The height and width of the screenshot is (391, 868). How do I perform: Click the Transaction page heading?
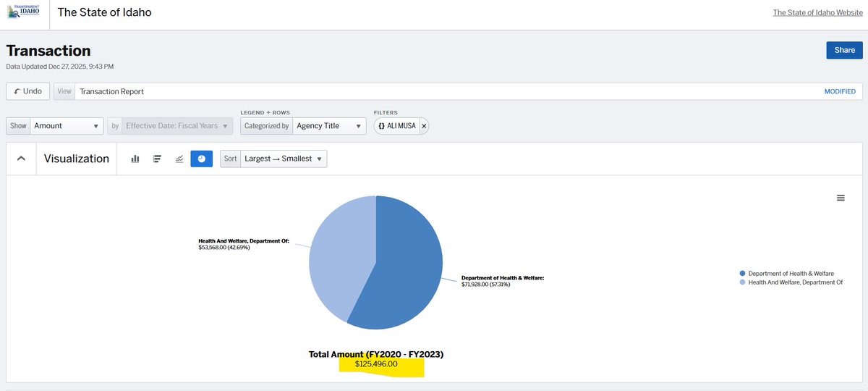48,51
